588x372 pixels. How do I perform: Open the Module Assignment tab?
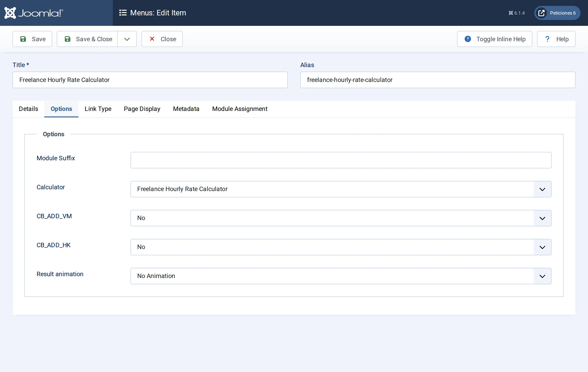click(240, 109)
